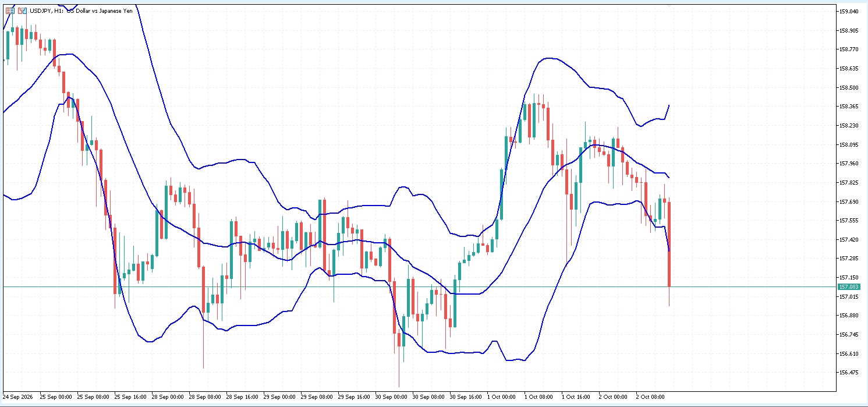Click the '29 Sep 16:00' time axis label
Viewport: 868px width, 407px height.
click(x=354, y=397)
